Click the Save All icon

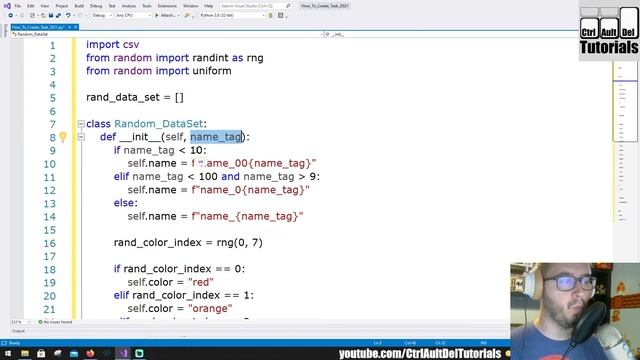point(58,16)
